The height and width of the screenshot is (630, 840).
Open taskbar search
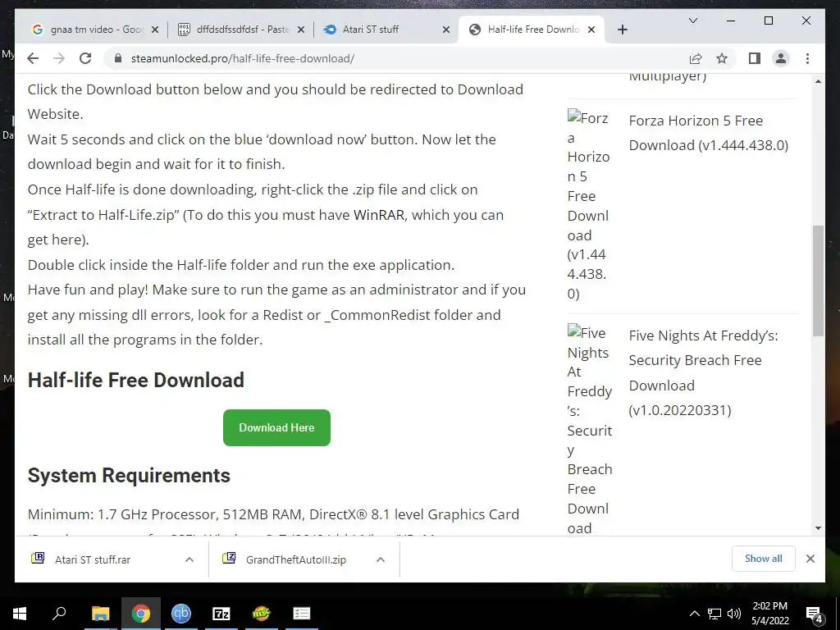(x=59, y=614)
